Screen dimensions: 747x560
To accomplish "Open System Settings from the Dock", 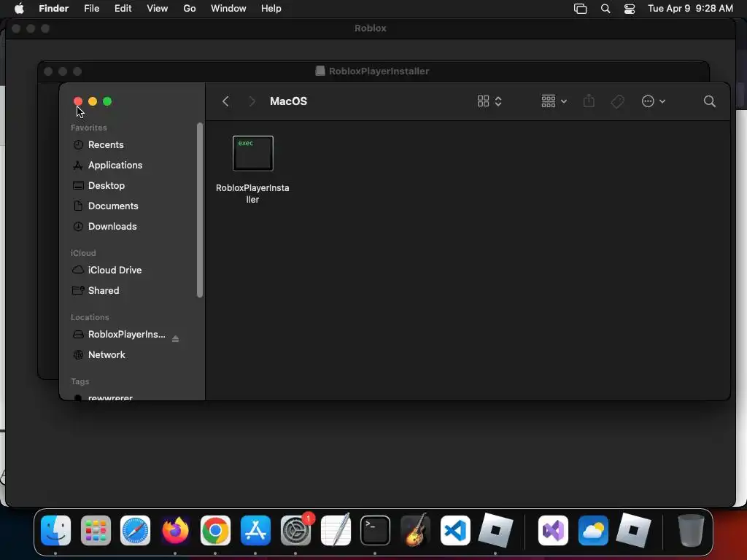I will [x=295, y=531].
